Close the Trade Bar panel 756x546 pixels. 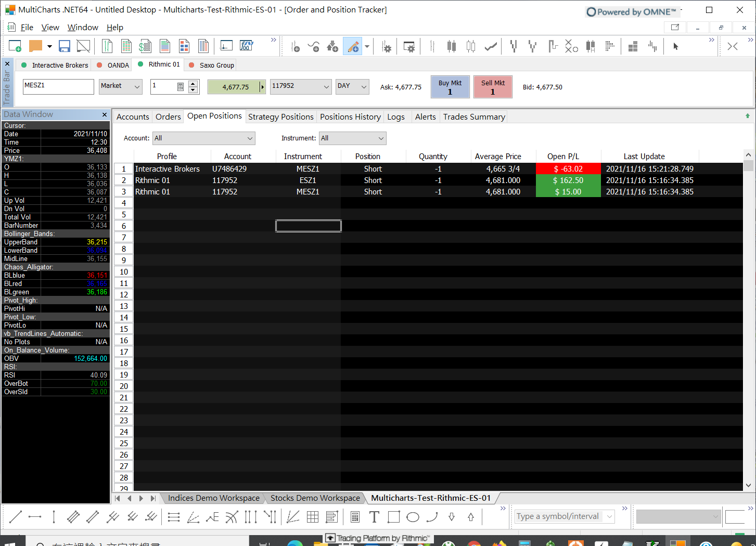coord(7,64)
